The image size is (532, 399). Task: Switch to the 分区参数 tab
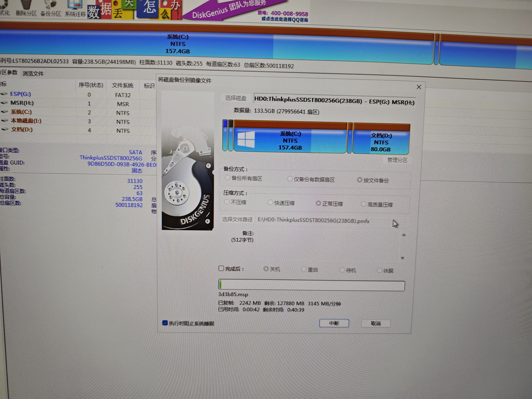coord(9,72)
